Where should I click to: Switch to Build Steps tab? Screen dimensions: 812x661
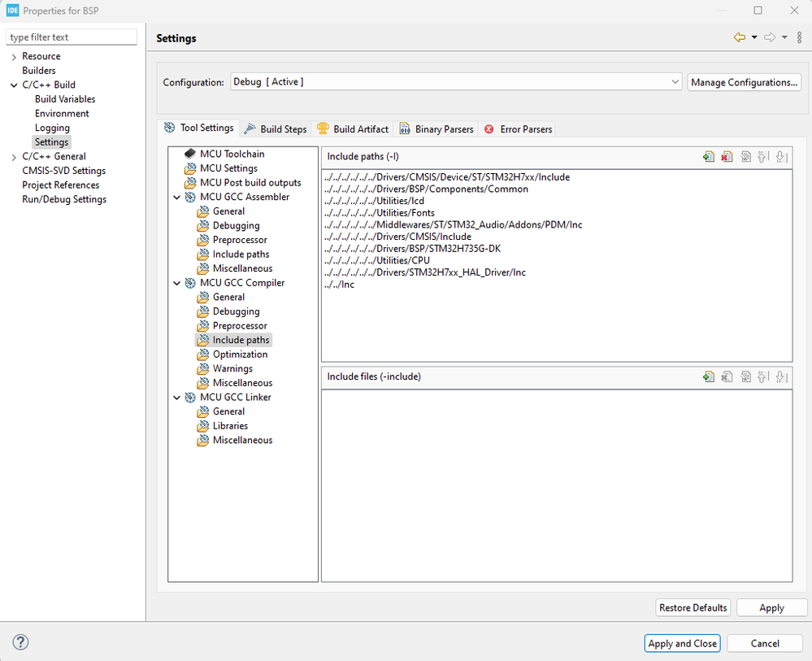point(276,129)
